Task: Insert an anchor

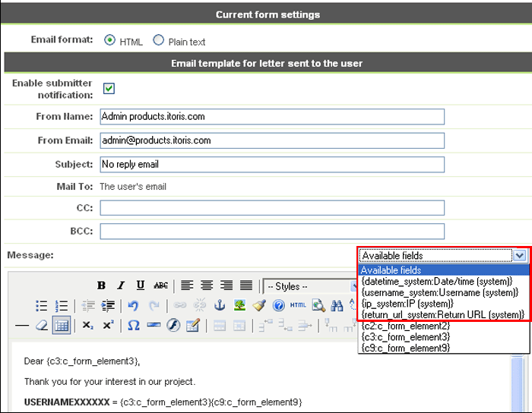Action: 220,306
